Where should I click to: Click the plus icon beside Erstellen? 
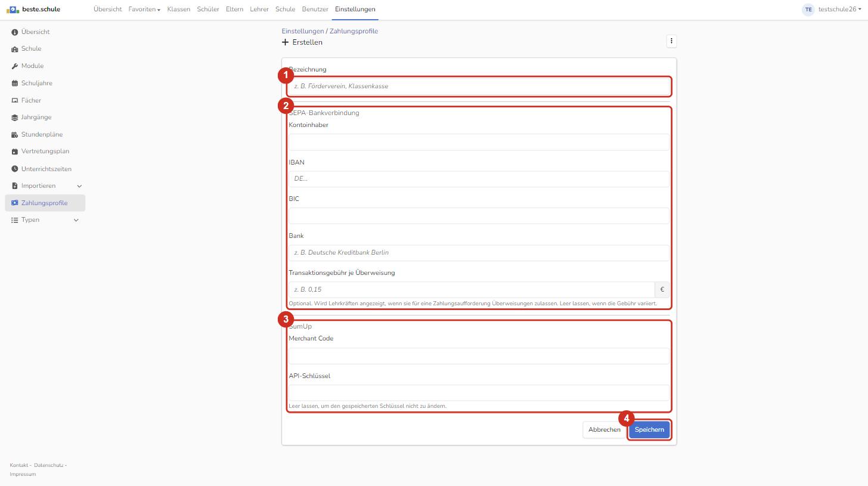(x=286, y=42)
